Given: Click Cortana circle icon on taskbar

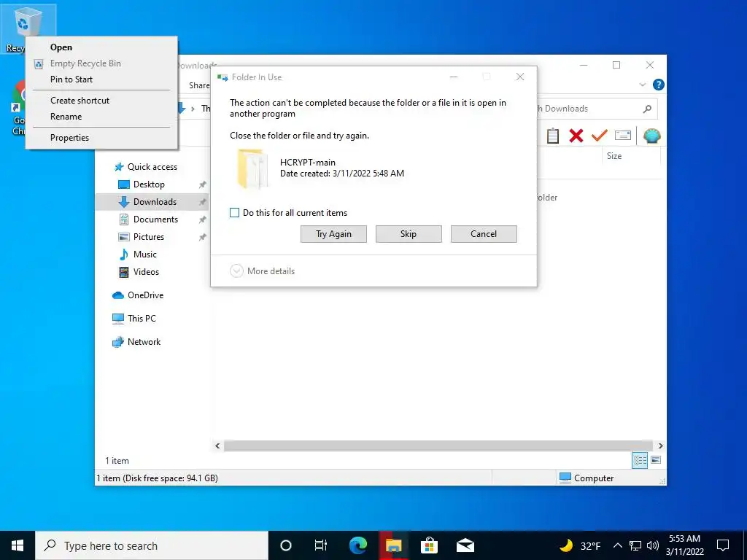Looking at the screenshot, I should (x=285, y=545).
